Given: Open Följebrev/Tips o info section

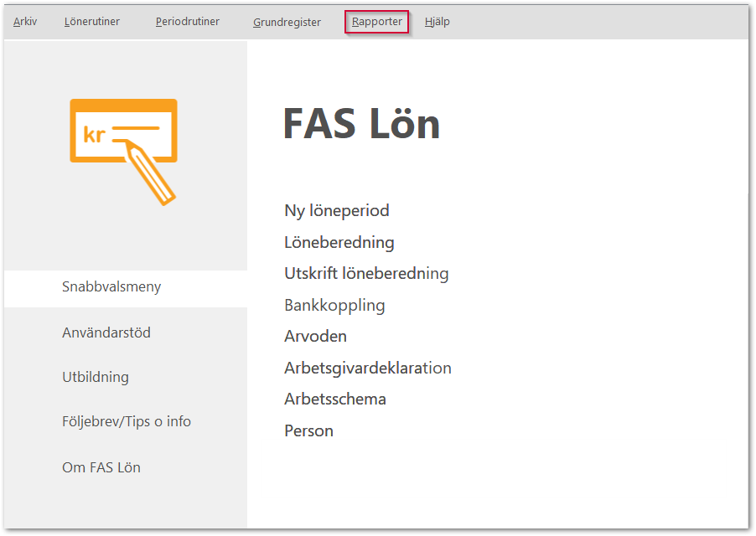Looking at the screenshot, I should 127,422.
